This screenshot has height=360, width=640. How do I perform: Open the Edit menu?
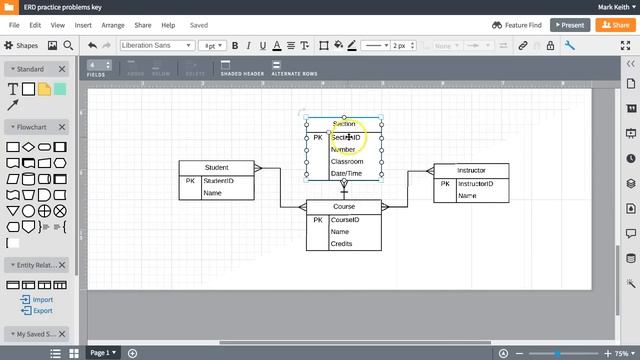(35, 25)
